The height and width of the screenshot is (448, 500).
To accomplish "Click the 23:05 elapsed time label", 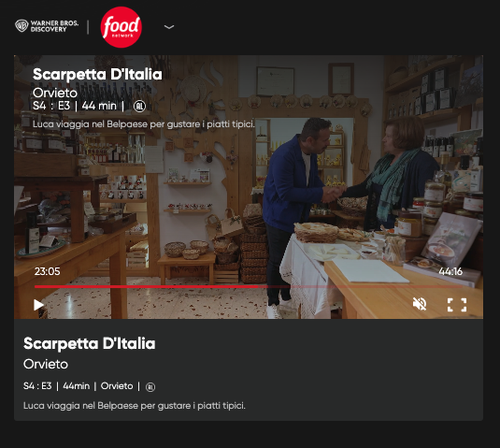I will 47,271.
